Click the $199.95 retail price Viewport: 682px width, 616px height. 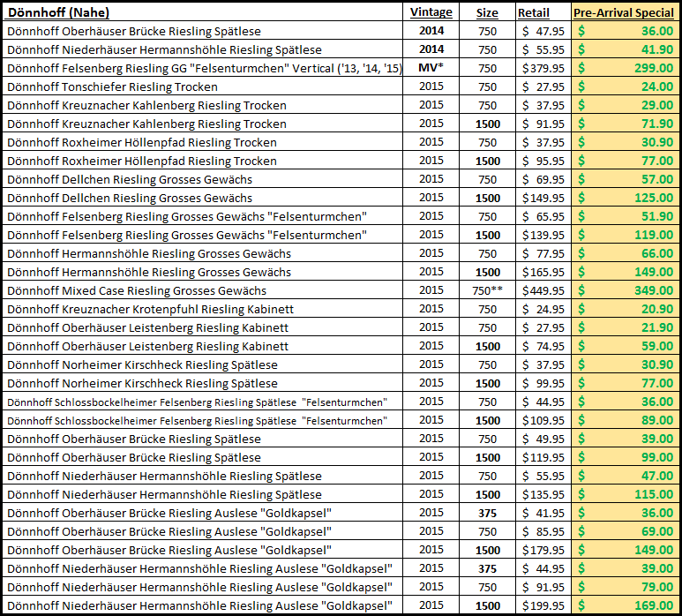tap(543, 606)
